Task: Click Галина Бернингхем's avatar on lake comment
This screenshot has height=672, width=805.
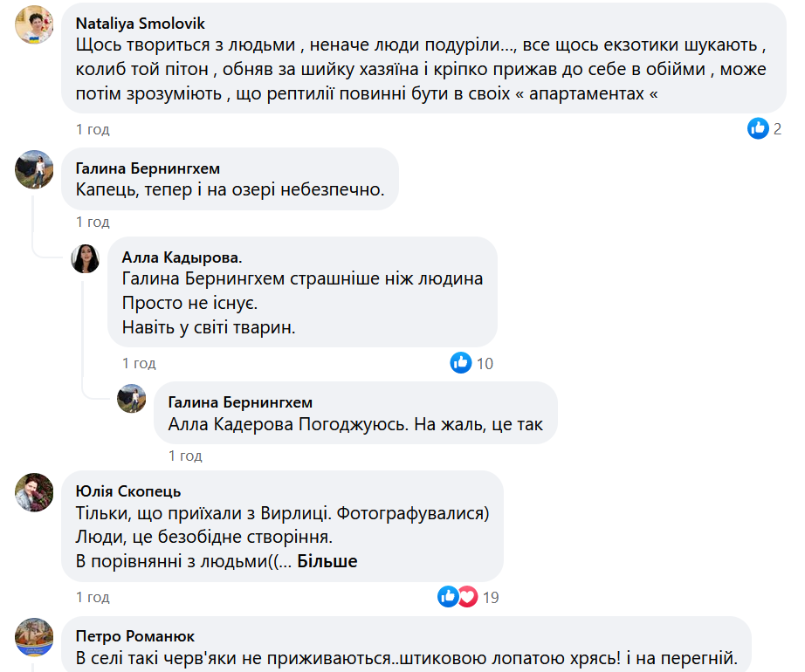Action: click(35, 168)
